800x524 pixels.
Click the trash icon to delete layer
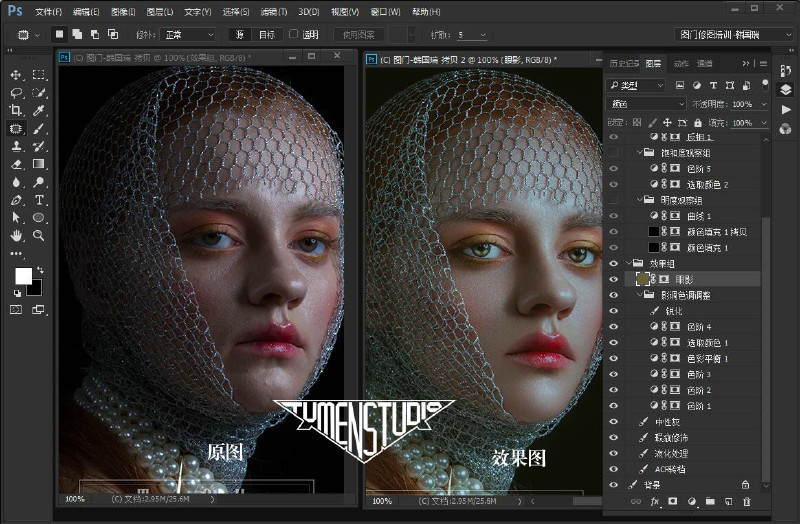(x=746, y=502)
